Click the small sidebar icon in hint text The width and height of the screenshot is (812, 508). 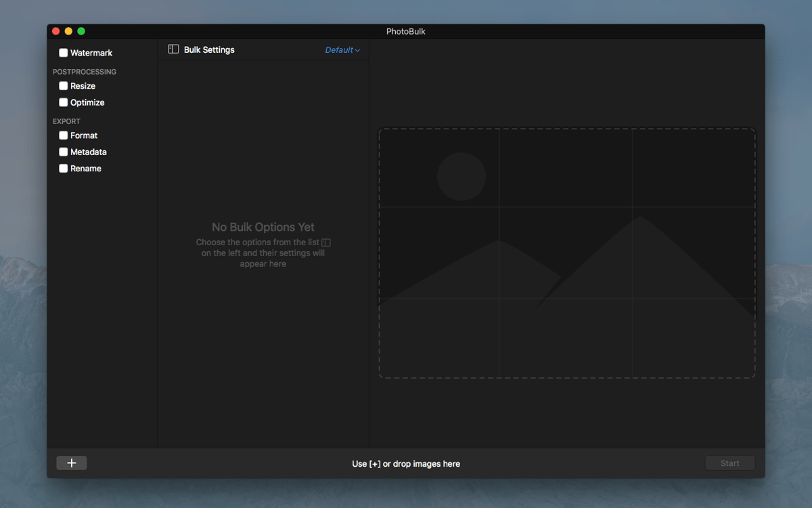coord(326,242)
